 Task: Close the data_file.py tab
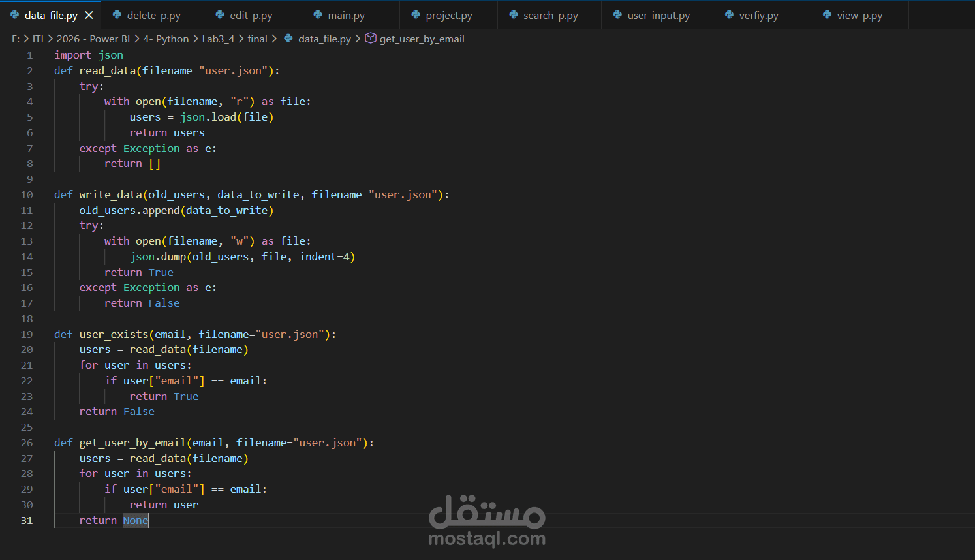pyautogui.click(x=89, y=15)
